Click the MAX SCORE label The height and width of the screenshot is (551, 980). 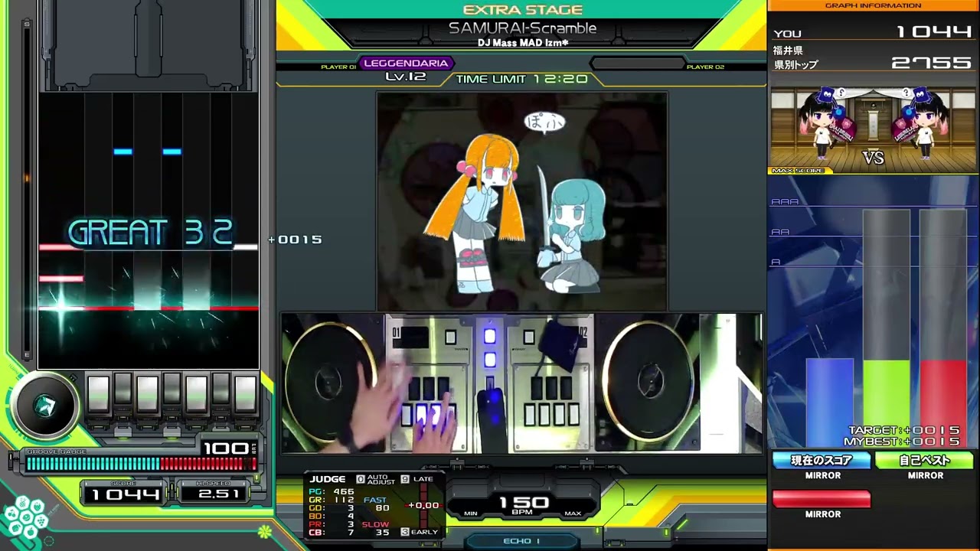[798, 171]
